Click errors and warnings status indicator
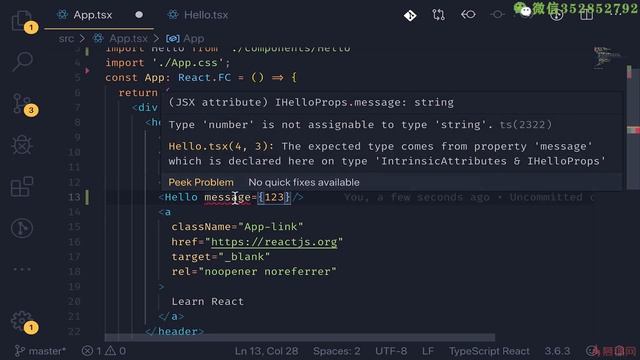The height and width of the screenshot is (360, 640). click(104, 351)
